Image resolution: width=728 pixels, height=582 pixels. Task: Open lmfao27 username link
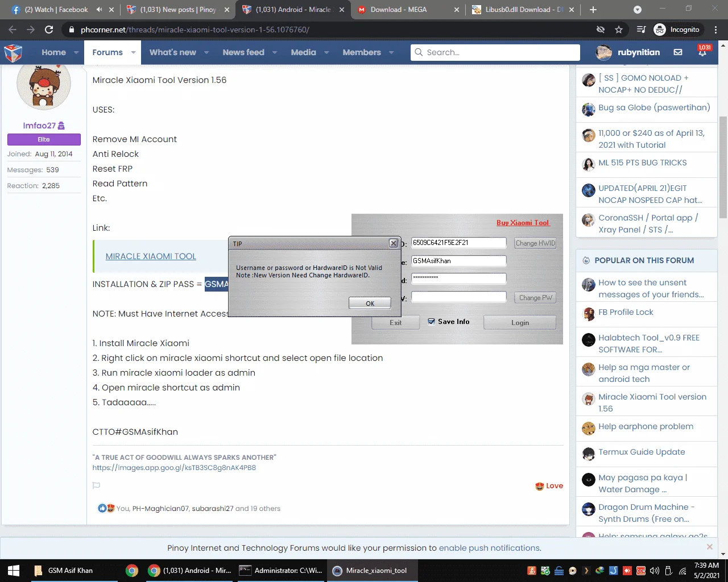39,126
